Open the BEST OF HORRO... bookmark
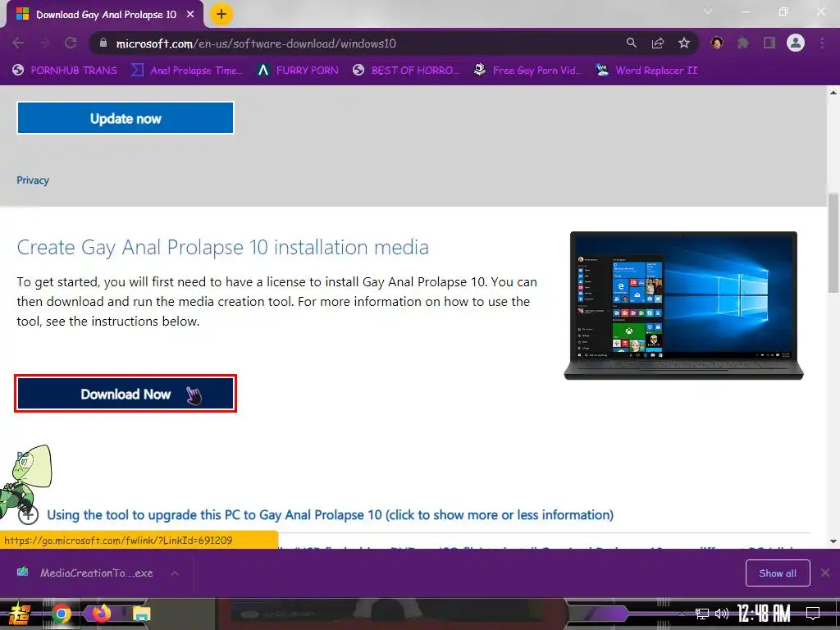 click(406, 71)
